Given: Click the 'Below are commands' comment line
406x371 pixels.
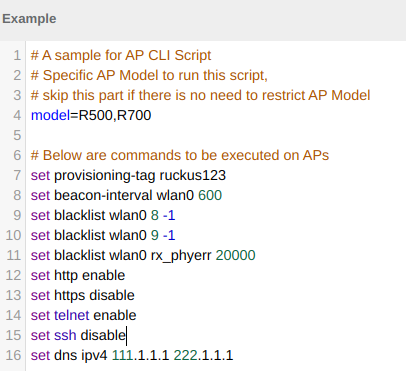Looking at the screenshot, I should click(x=180, y=155).
